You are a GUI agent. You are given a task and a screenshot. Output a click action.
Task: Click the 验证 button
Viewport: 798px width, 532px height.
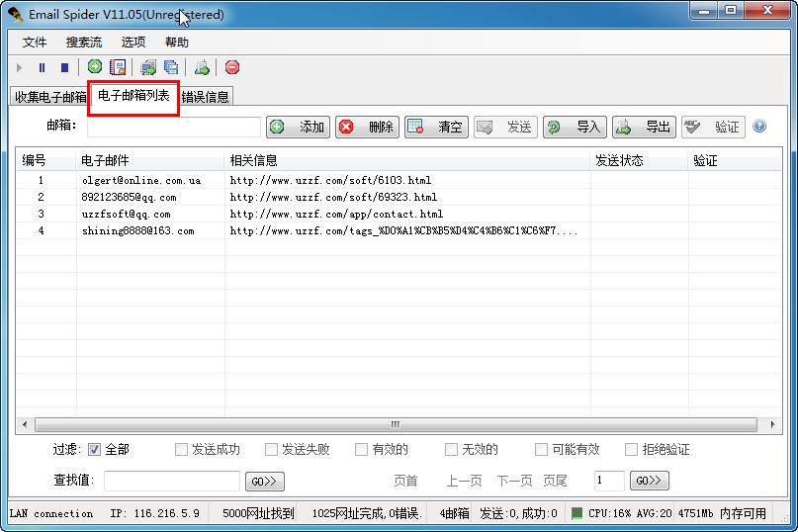(714, 127)
